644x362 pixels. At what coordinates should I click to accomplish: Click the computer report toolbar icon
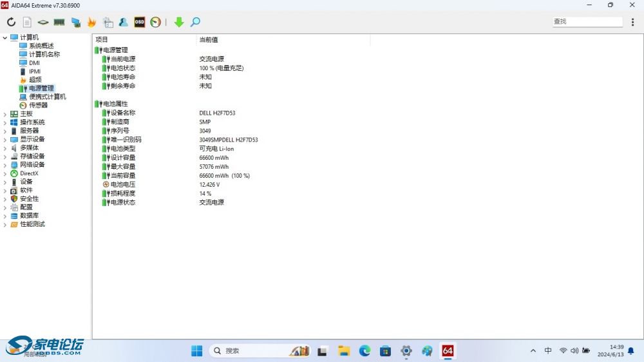(x=108, y=22)
